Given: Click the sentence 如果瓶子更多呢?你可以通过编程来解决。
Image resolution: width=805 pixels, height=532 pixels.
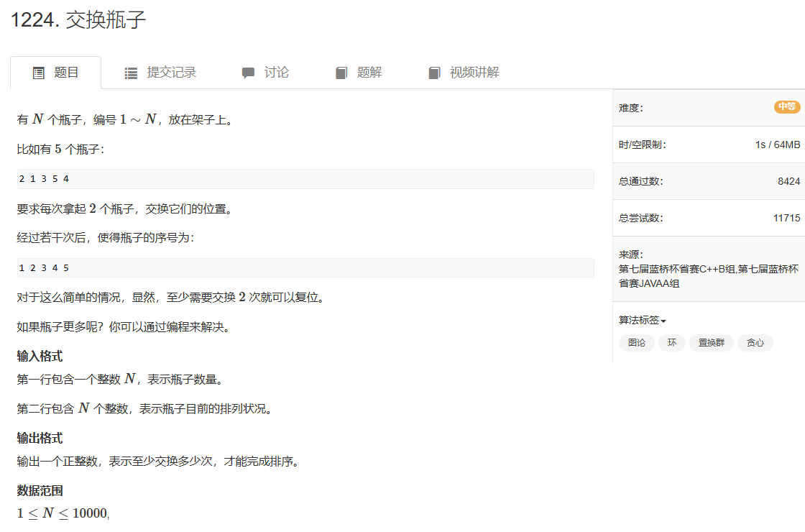Looking at the screenshot, I should tap(124, 327).
